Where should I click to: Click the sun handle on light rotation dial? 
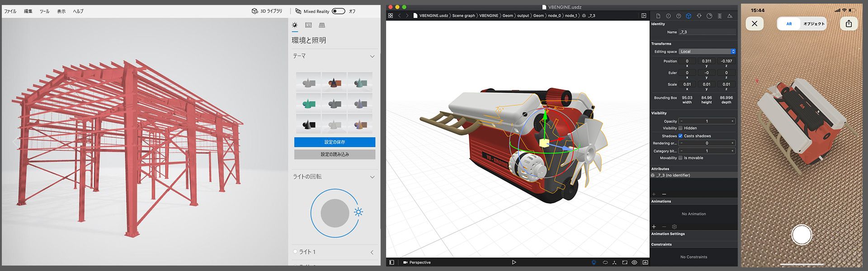pyautogui.click(x=359, y=212)
